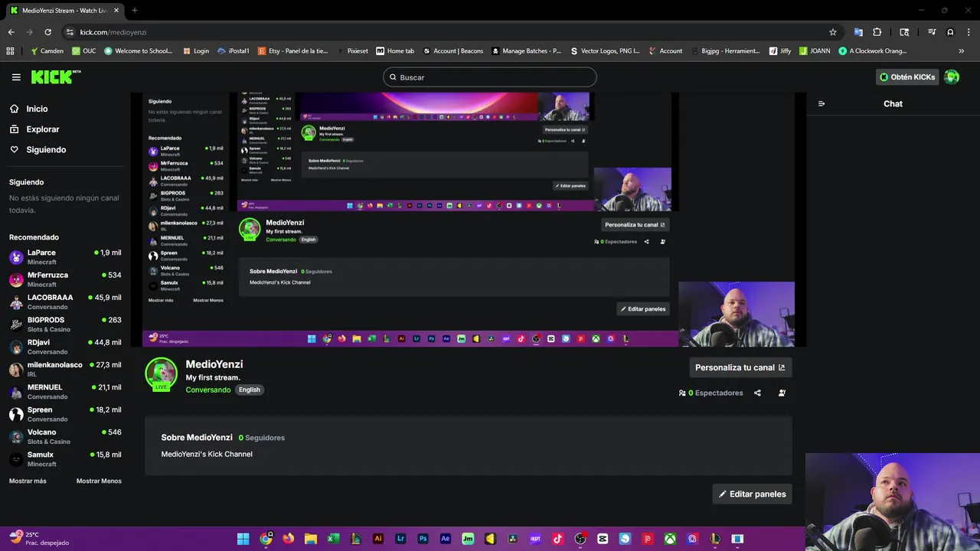Bookmark page with star icon
This screenshot has height=551, width=980.
point(833,32)
